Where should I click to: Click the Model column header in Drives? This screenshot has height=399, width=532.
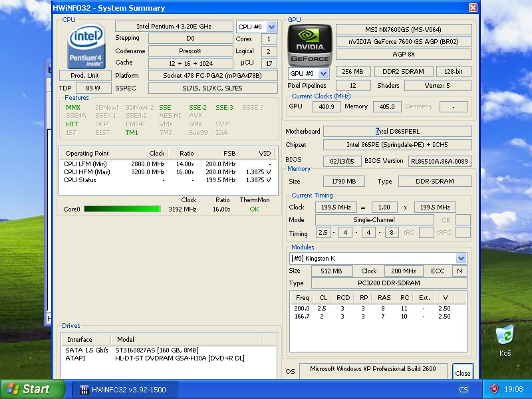pyautogui.click(x=187, y=339)
